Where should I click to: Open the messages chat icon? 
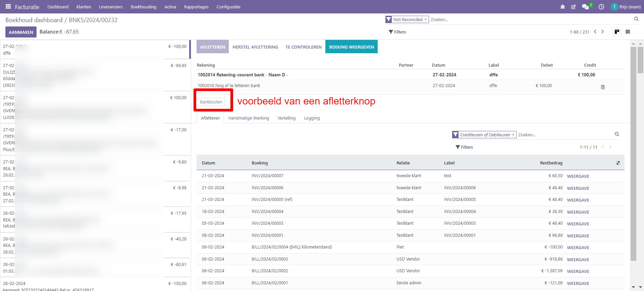pos(585,7)
